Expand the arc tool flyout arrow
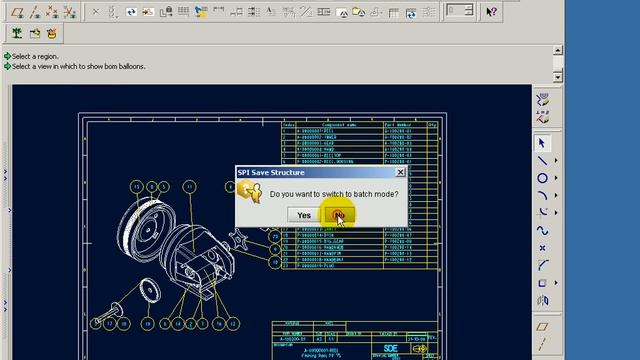This screenshot has width=640, height=360. tap(556, 196)
